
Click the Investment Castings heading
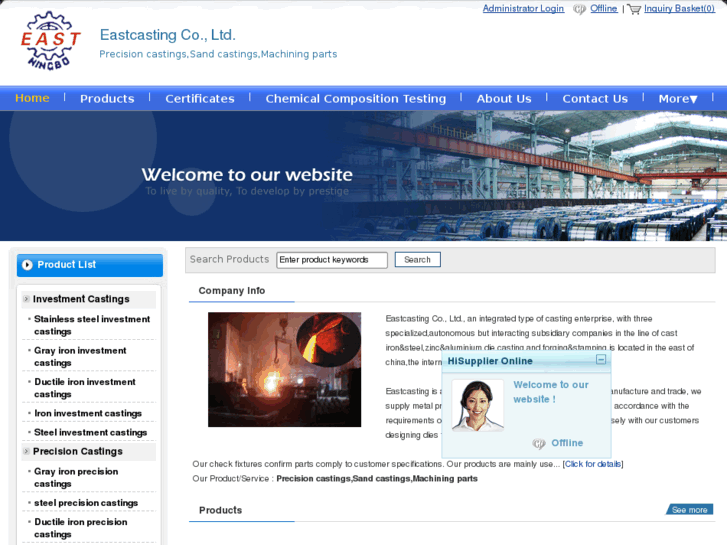pos(81,299)
